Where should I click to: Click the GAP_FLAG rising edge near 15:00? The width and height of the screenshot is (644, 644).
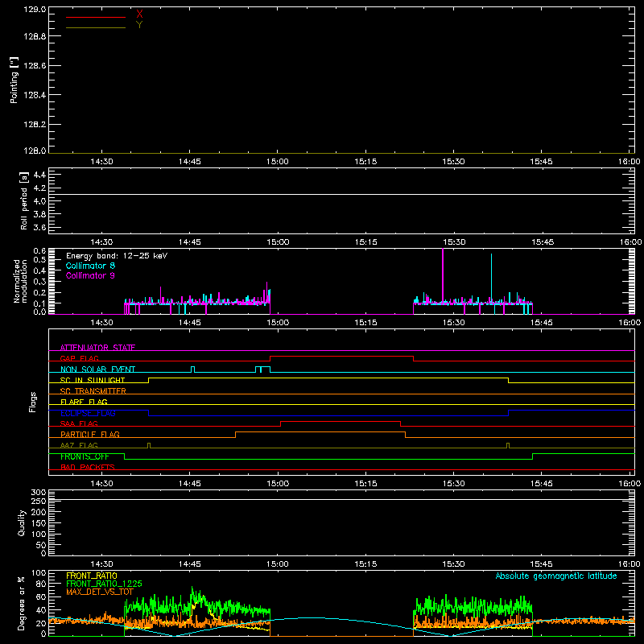tap(270, 358)
